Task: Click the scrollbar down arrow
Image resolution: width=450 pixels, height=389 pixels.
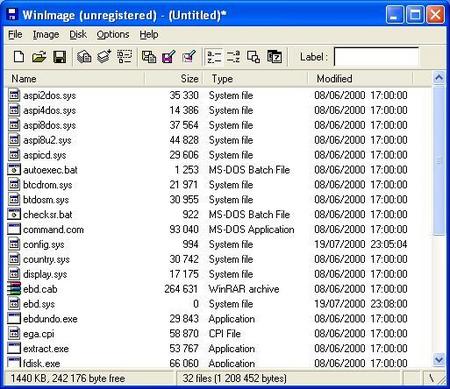Action: (x=439, y=360)
